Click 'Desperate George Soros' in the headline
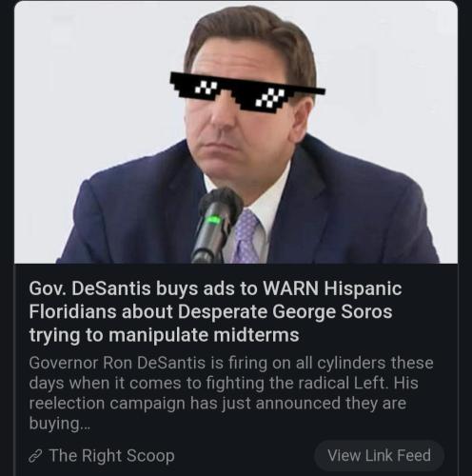The height and width of the screenshot is (476, 472). tap(285, 311)
